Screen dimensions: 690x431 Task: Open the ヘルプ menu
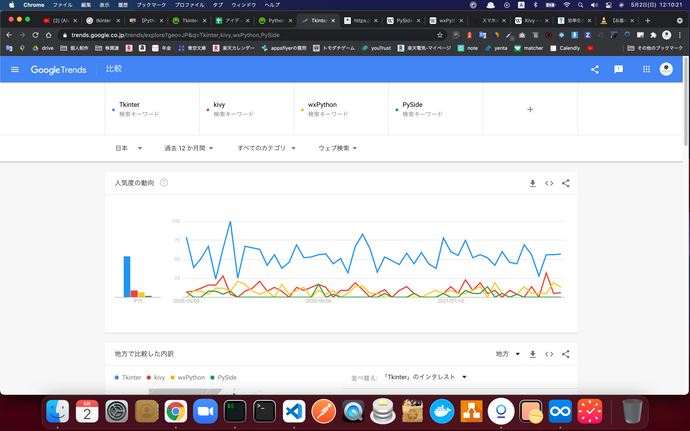point(272,5)
